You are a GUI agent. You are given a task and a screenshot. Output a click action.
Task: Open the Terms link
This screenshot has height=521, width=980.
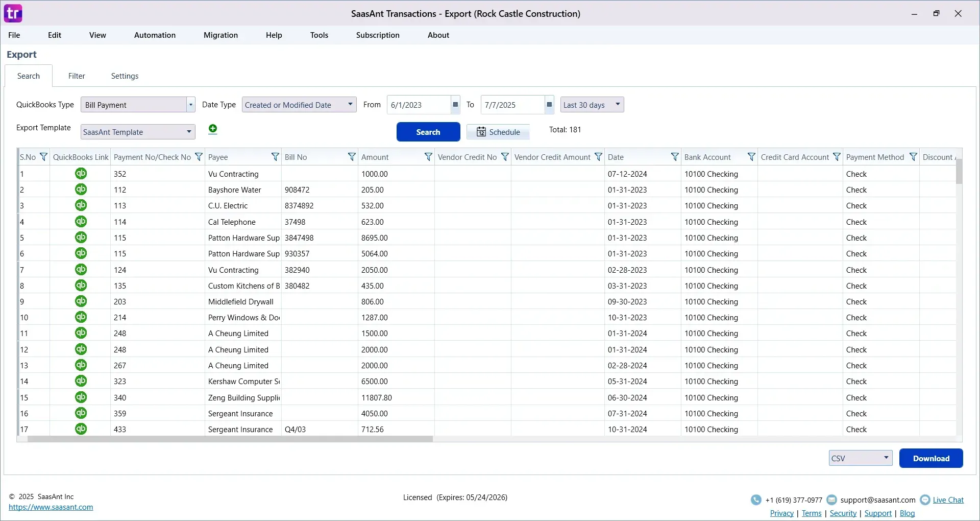click(x=812, y=513)
